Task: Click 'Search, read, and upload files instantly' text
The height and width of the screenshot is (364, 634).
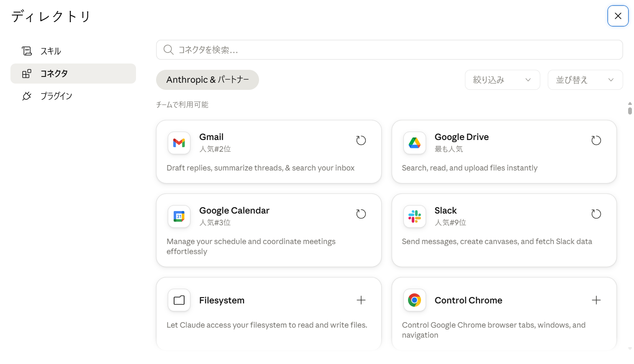Action: click(x=470, y=168)
